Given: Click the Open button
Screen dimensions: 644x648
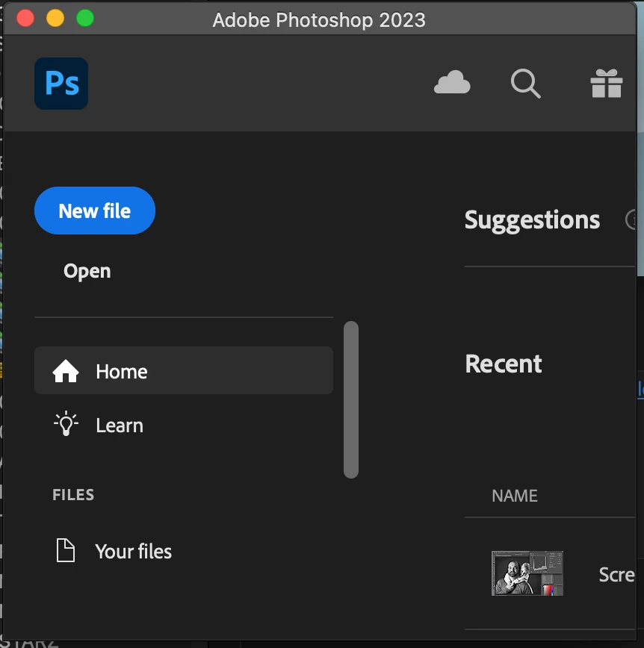Looking at the screenshot, I should pos(87,271).
